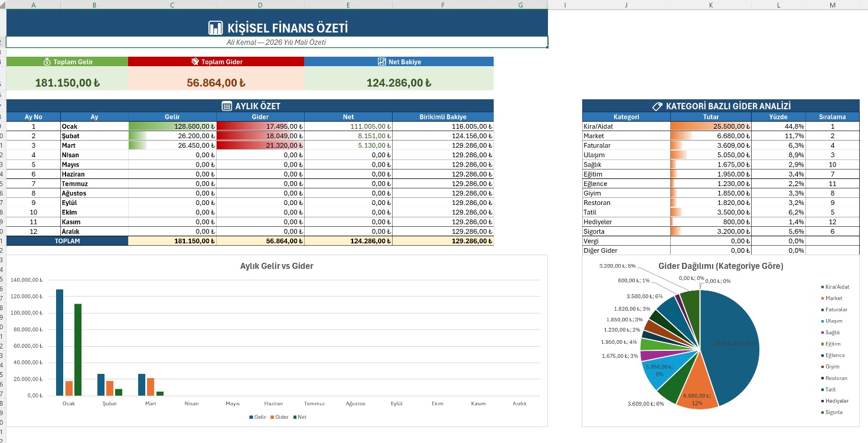Select the 'Haziran' month cell in the table
This screenshot has width=868, height=443.
(x=94, y=174)
